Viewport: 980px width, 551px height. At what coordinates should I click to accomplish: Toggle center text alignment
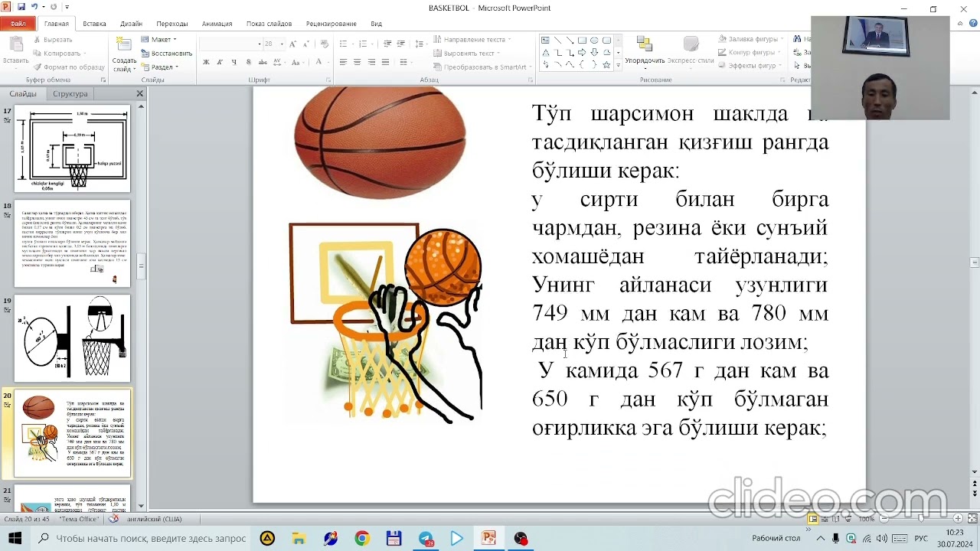(x=357, y=62)
